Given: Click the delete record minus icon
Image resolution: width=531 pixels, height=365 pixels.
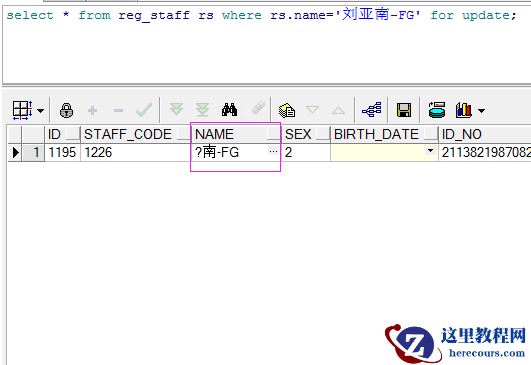Looking at the screenshot, I should [x=118, y=110].
